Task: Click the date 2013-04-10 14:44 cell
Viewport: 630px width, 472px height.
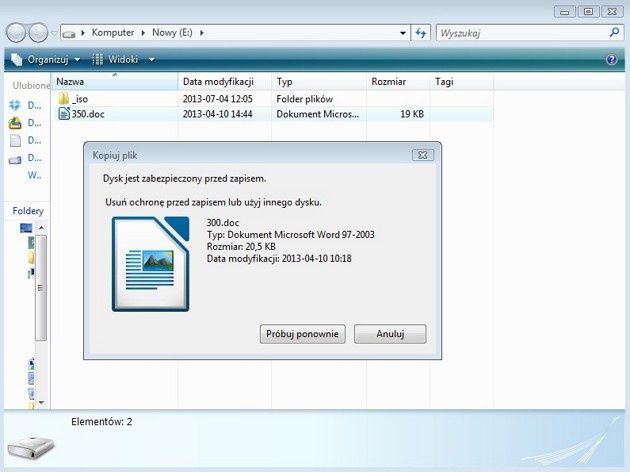Action: click(217, 114)
